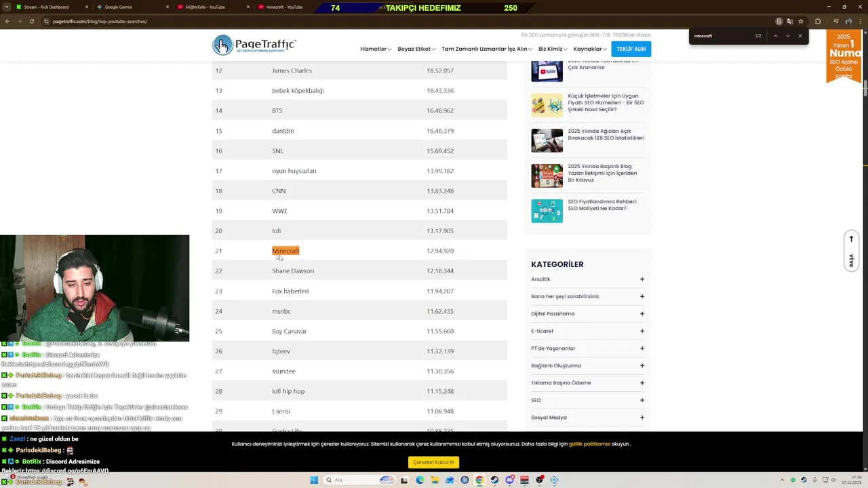Open Tam Zamanlı Uzmanlar İşe Alın menu
Viewport: 868px width, 488px height.
(x=487, y=49)
